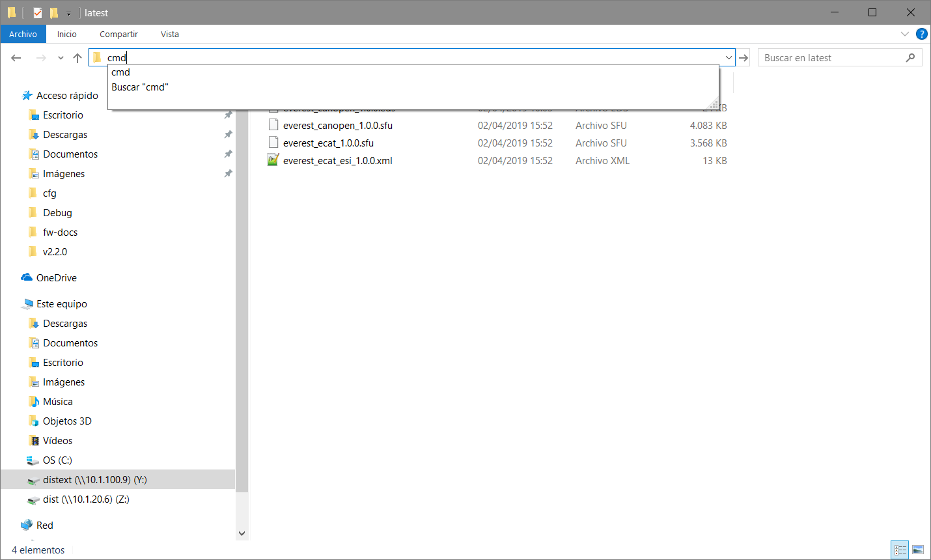This screenshot has height=560, width=931.
Task: Open the Archivo menu
Action: [23, 34]
